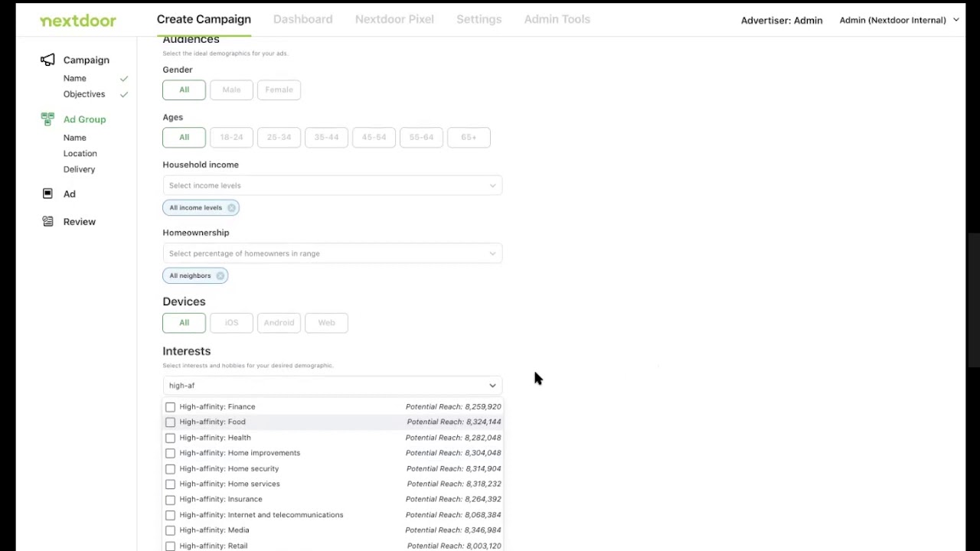Screen dimensions: 980x551
Task: Check the High-affinity: Health checkbox
Action: click(170, 438)
